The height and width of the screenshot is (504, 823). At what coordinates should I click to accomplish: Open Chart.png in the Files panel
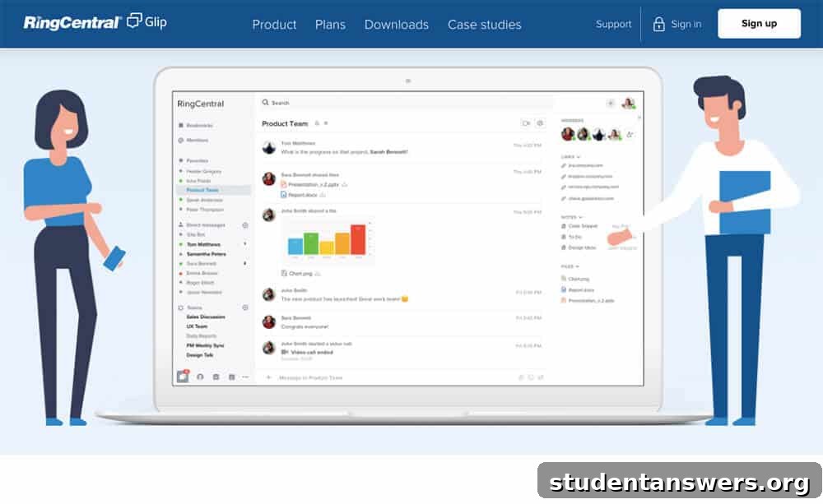coord(575,279)
